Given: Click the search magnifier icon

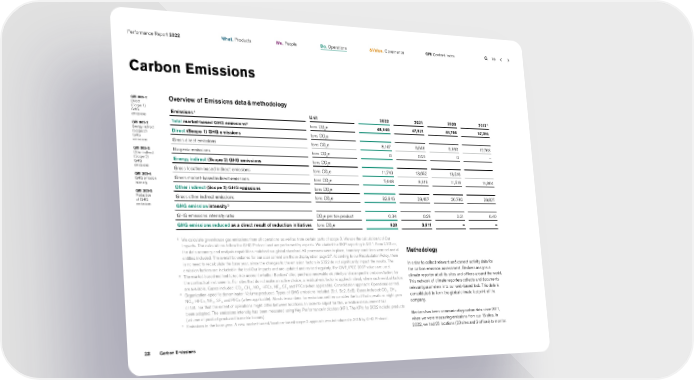Looking at the screenshot, I should tap(486, 58).
